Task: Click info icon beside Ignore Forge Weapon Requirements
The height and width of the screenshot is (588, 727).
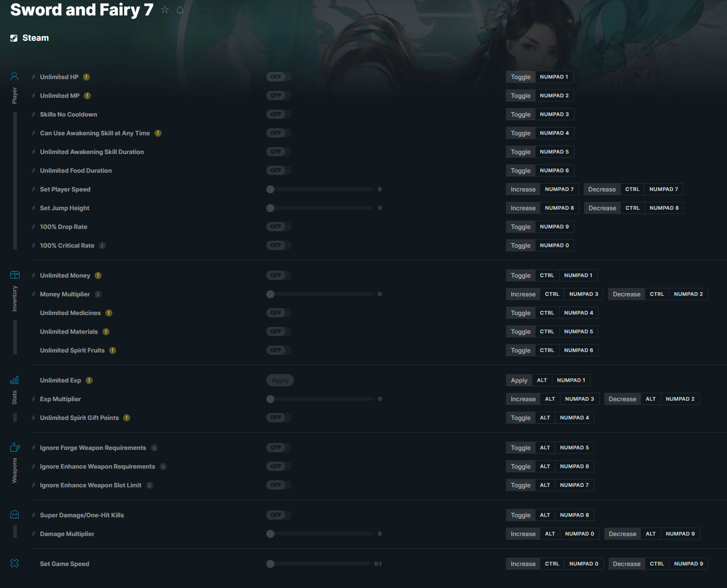Action: 154,448
